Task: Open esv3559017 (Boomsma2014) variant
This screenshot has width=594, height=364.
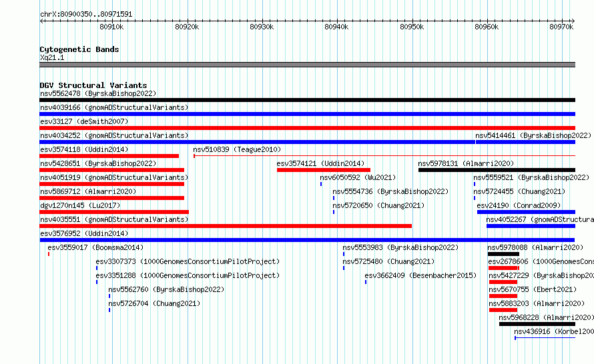Action: point(95,247)
